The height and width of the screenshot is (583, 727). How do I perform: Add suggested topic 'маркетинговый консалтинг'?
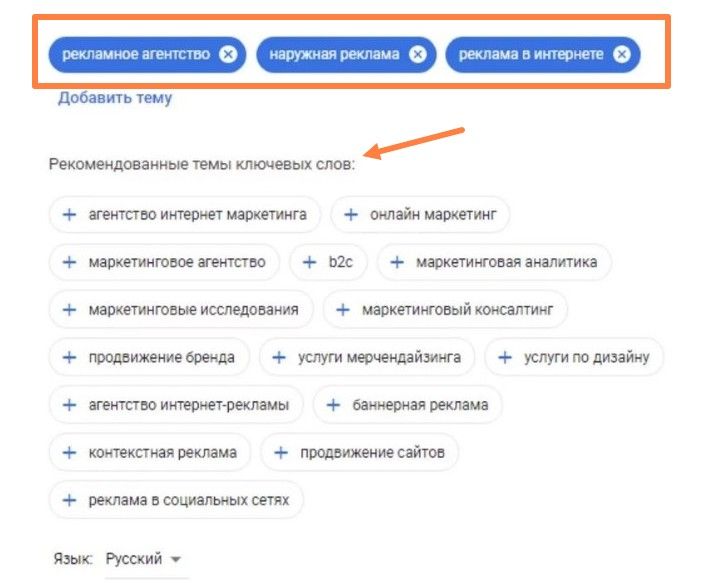click(x=445, y=310)
